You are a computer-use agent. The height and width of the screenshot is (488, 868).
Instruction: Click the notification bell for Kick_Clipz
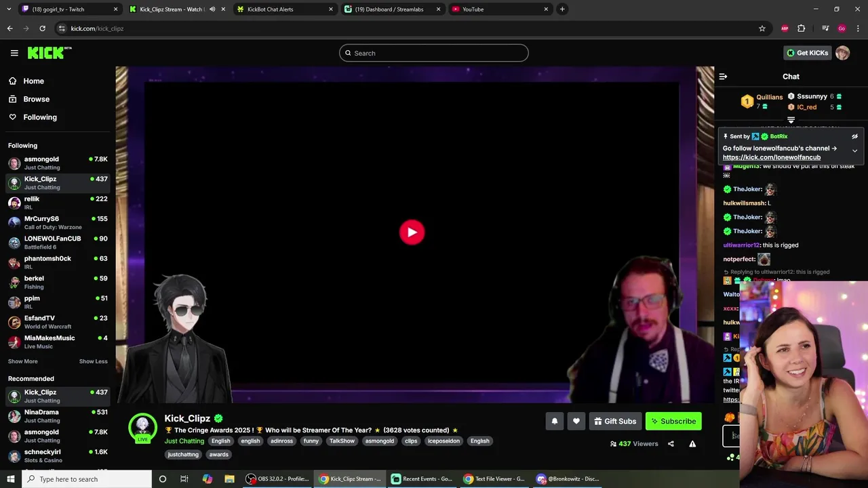[554, 421]
